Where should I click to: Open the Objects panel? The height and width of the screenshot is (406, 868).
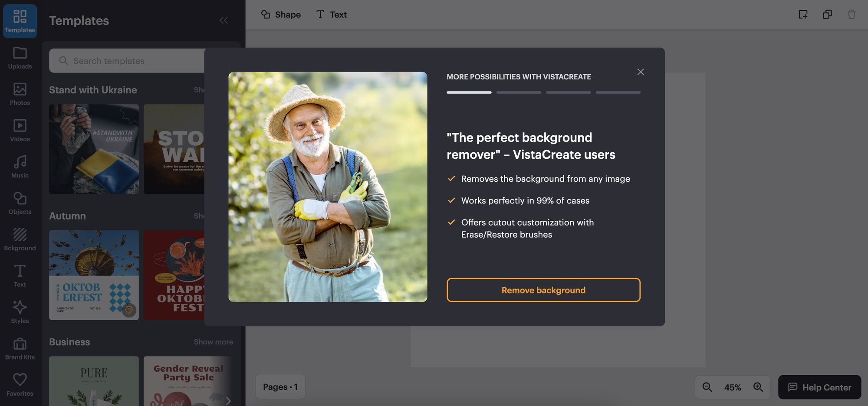[20, 203]
